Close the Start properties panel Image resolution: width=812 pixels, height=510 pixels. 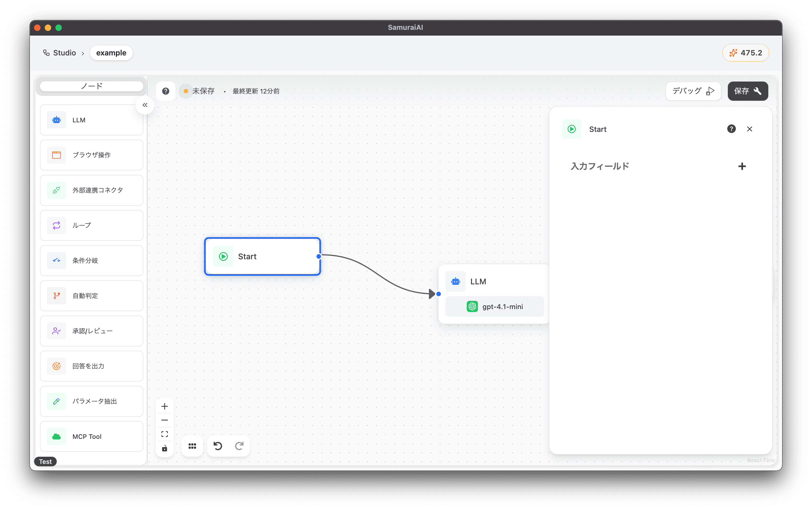coord(749,129)
